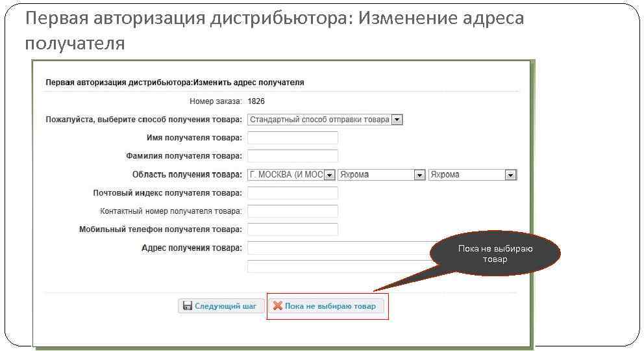Select the Почтовый индекс получателя input
This screenshot has width=644, height=351.
tap(292, 193)
